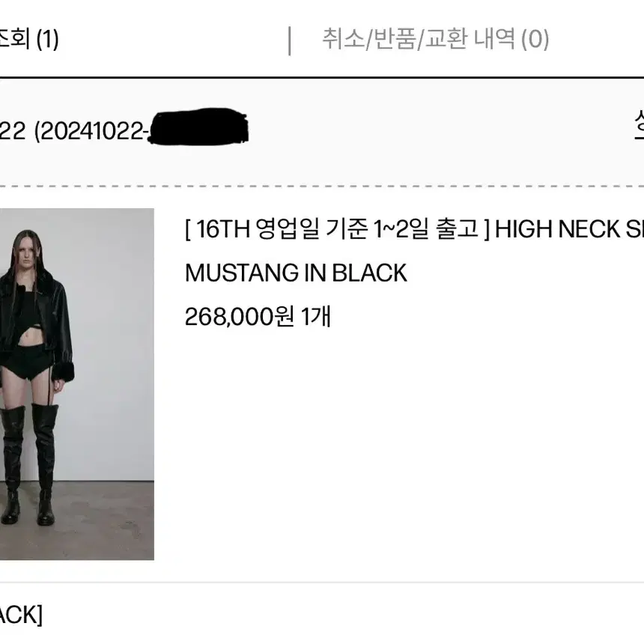Click the (0) count on the cancel/return tab
This screenshot has height=644, width=644.
point(535,40)
